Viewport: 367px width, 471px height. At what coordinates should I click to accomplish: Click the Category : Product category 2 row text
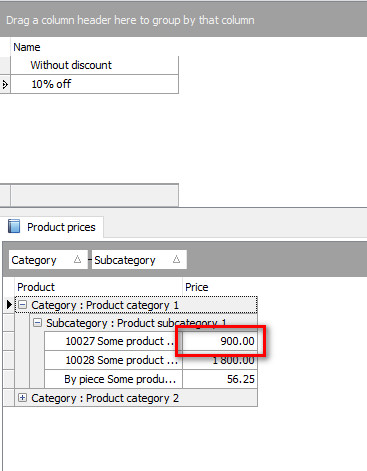tap(105, 398)
